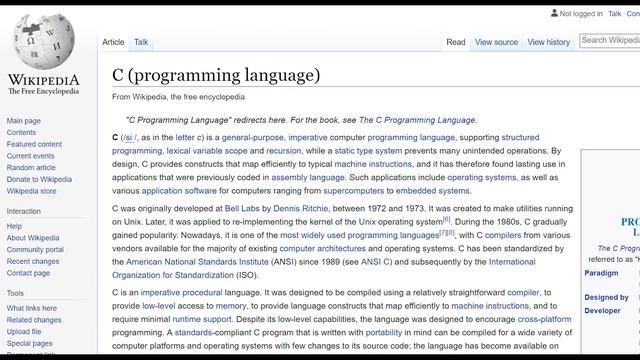Open the View history tab

pyautogui.click(x=549, y=42)
